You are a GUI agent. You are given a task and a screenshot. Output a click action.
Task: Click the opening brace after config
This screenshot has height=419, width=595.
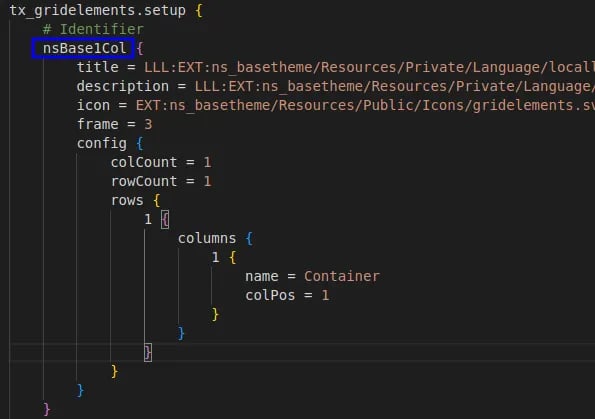pyautogui.click(x=140, y=143)
